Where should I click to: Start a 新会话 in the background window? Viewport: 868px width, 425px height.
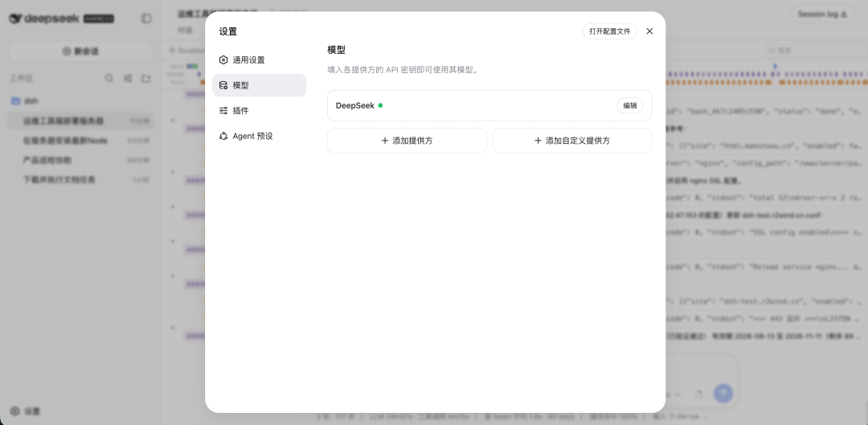pos(81,51)
